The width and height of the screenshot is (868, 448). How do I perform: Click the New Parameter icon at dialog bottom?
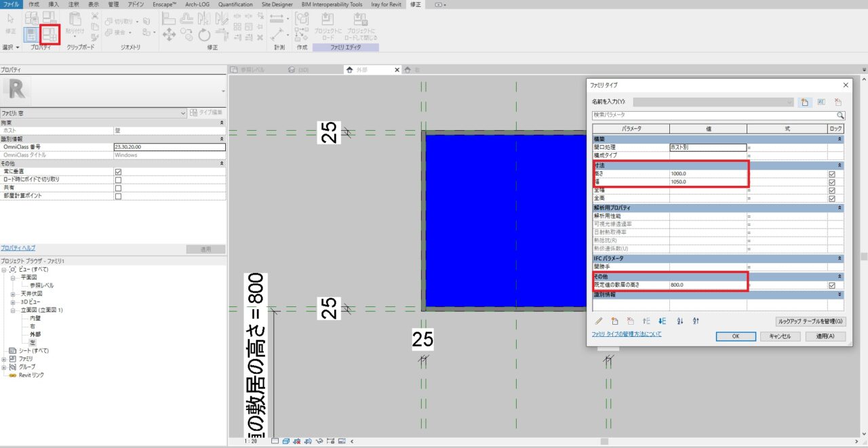coord(614,321)
